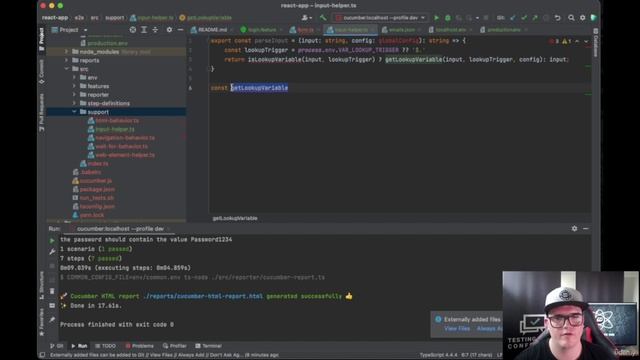The height and width of the screenshot is (360, 640).
Task: Open Terminal tool window tab
Action: pos(209,346)
